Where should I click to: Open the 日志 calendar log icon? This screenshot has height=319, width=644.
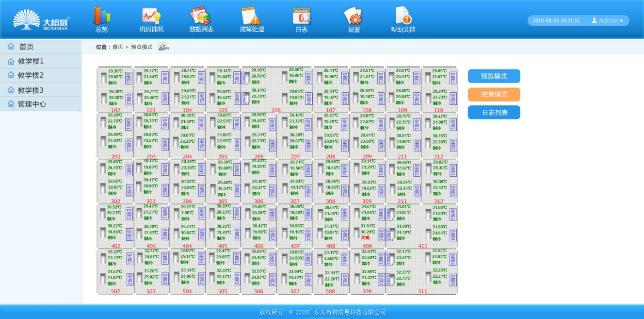coord(302,16)
